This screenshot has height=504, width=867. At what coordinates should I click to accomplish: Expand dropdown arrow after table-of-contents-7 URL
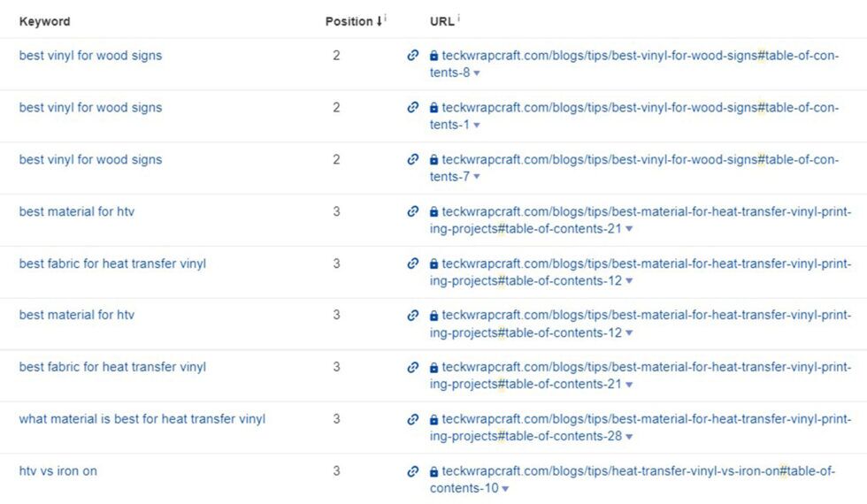(x=477, y=177)
